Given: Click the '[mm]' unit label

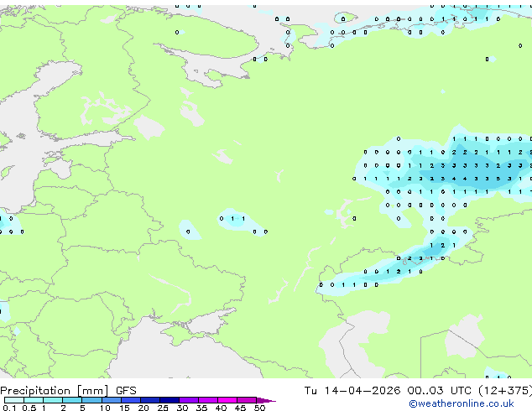Looking at the screenshot, I should [93, 391].
